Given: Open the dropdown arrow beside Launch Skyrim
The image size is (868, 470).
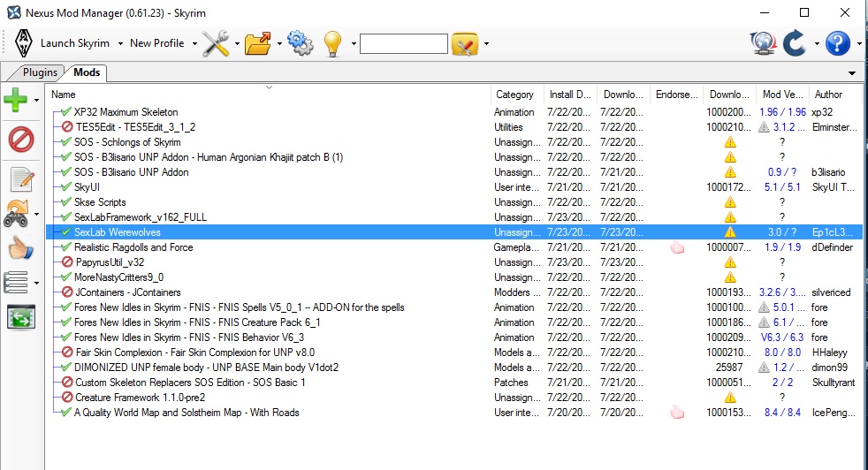Looking at the screenshot, I should pos(118,43).
